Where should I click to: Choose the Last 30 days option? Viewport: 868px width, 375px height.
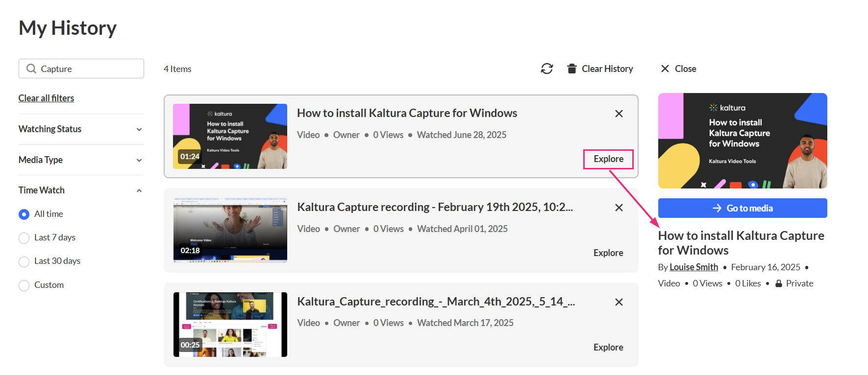click(x=24, y=261)
